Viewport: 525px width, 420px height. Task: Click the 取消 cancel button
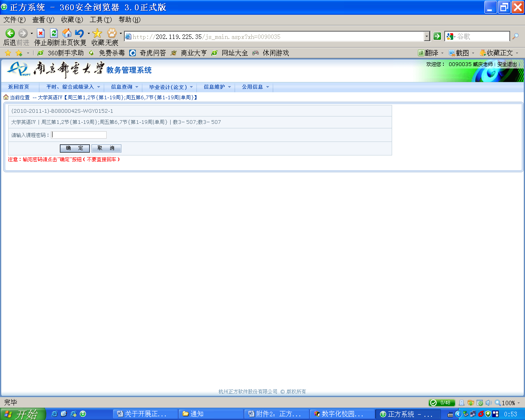click(106, 148)
